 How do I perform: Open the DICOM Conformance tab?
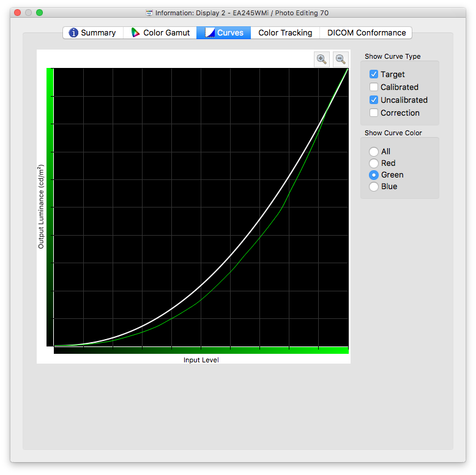tap(366, 32)
